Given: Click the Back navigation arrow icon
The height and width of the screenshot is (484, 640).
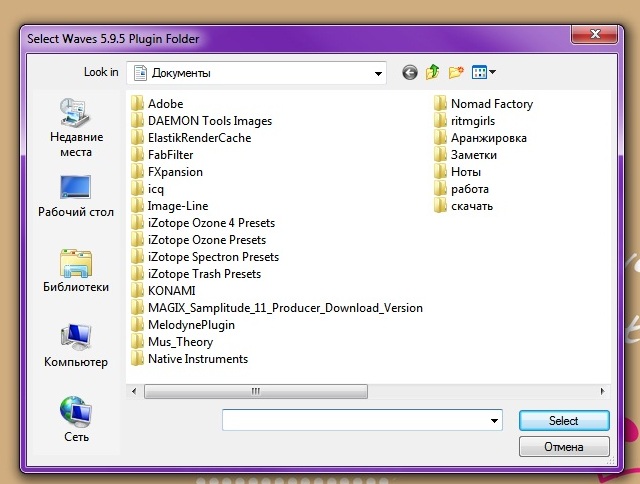Looking at the screenshot, I should pyautogui.click(x=409, y=72).
